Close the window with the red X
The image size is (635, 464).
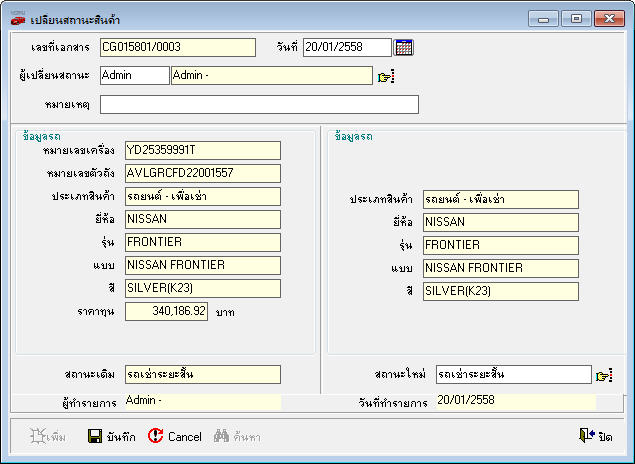pyautogui.click(x=609, y=19)
